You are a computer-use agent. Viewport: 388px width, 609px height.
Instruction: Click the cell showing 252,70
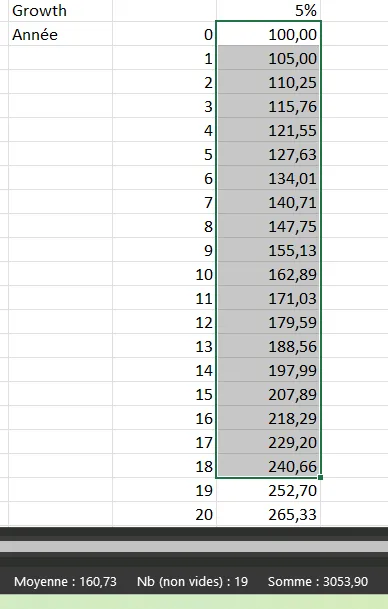tap(268, 490)
